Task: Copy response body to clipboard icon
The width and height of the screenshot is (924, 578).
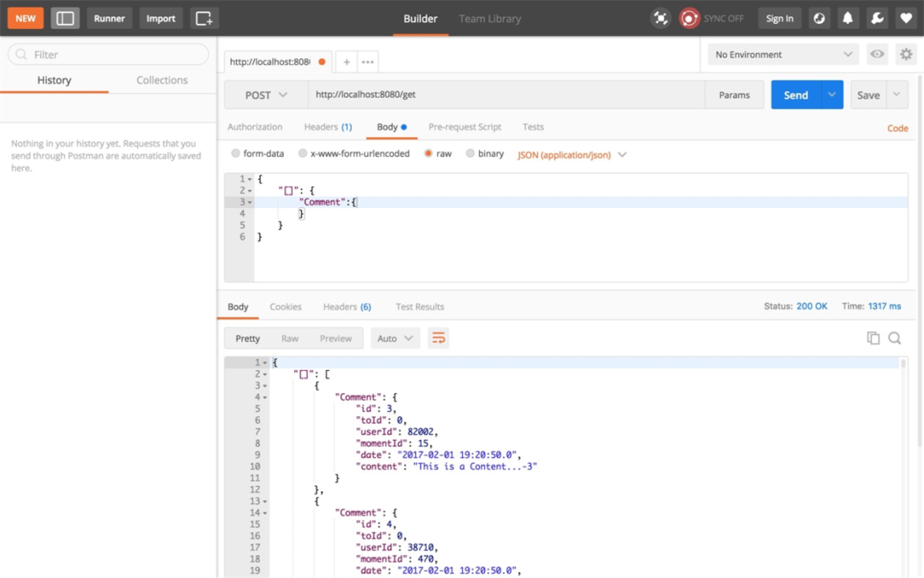Action: tap(873, 338)
